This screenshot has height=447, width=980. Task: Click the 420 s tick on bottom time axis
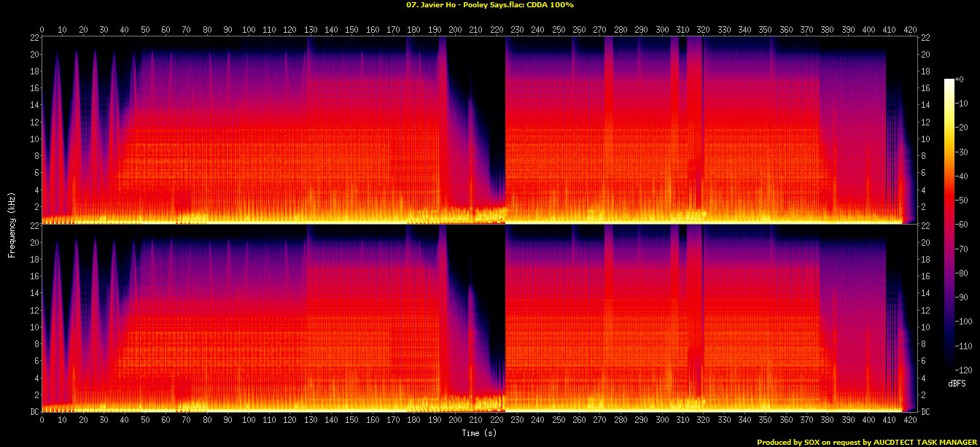click(910, 421)
